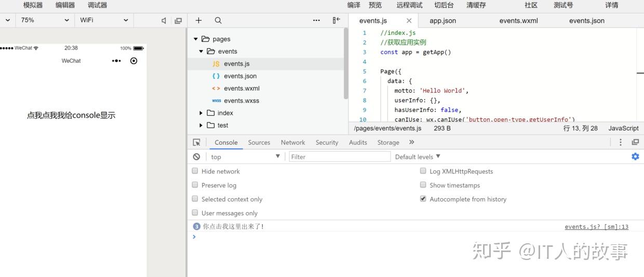Open console settings gear icon
Screen dimensions: 644x277
[635, 157]
